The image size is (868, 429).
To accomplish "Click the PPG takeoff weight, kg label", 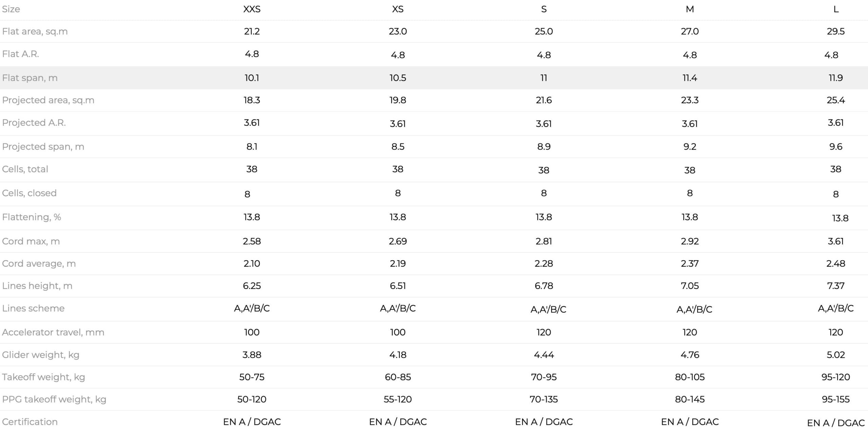I will point(54,399).
